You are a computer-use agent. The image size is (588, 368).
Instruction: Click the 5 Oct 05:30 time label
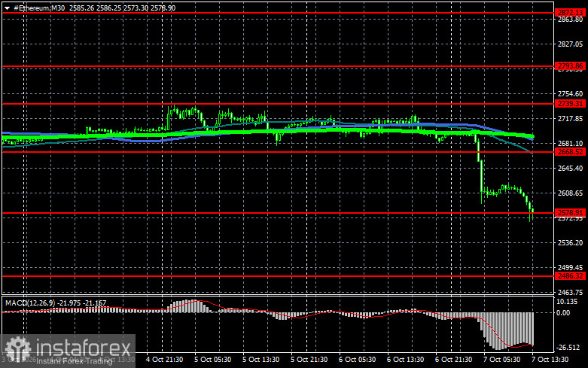tap(212, 360)
